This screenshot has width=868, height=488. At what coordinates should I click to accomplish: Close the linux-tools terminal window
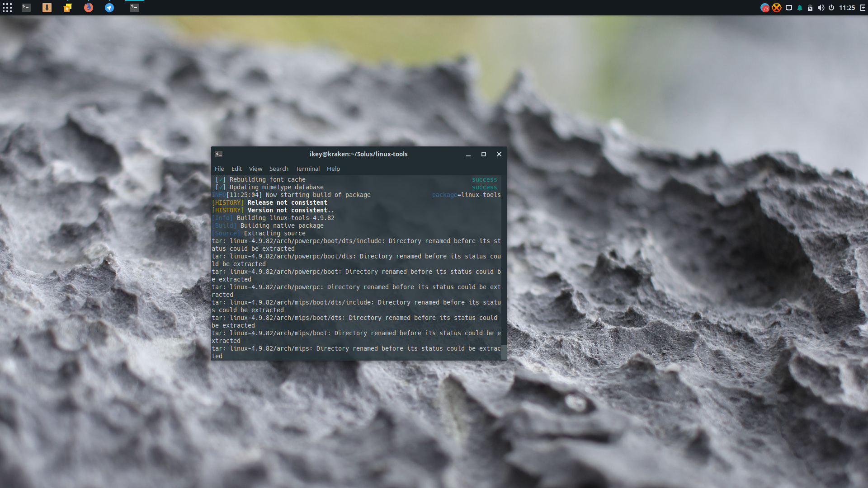(x=499, y=154)
